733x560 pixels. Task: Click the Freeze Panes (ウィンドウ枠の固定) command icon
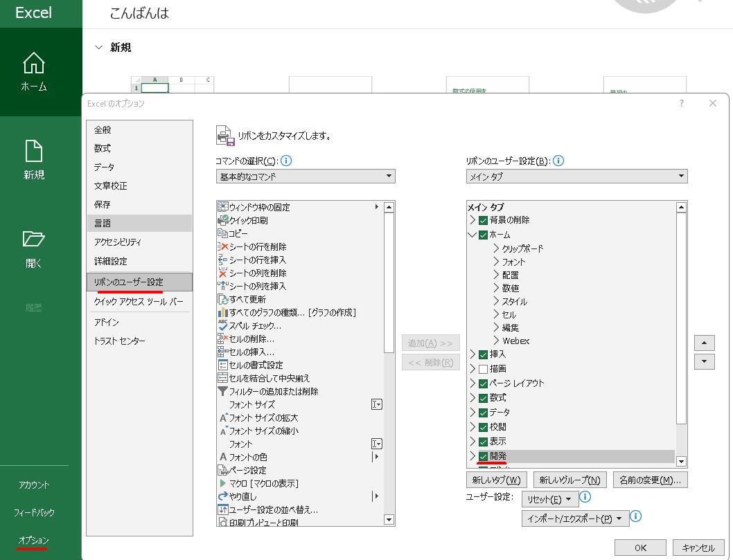point(223,207)
